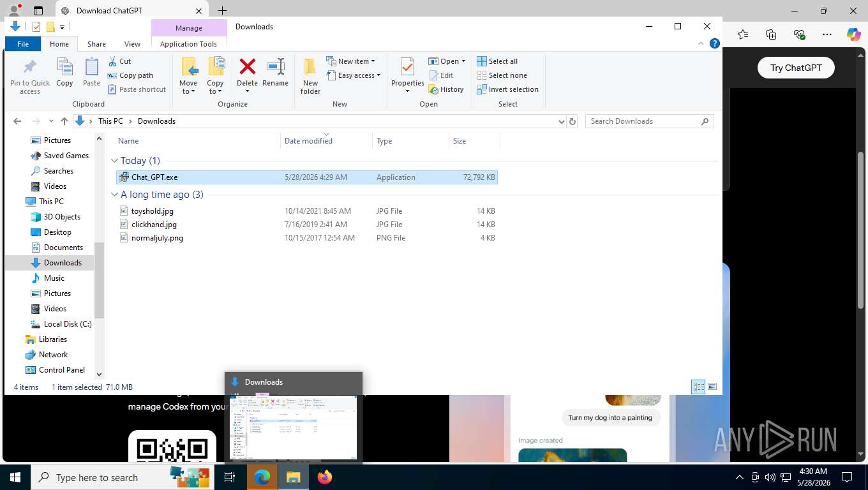Image resolution: width=868 pixels, height=490 pixels.
Task: Click the search magnifier in Search Downloads
Action: (x=705, y=121)
